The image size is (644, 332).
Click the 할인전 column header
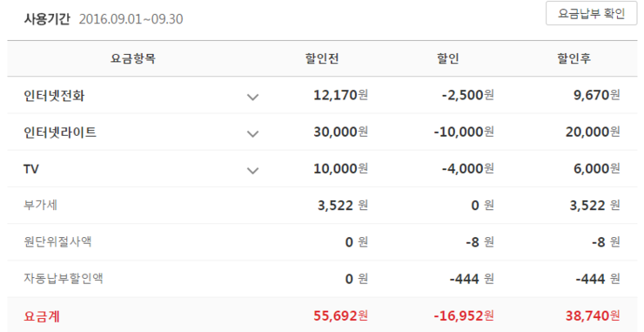(x=322, y=58)
